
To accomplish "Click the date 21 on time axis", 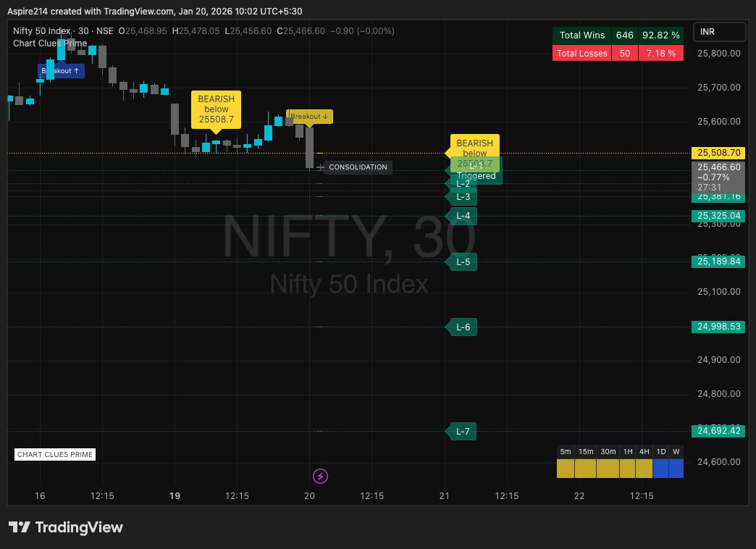I will click(444, 495).
